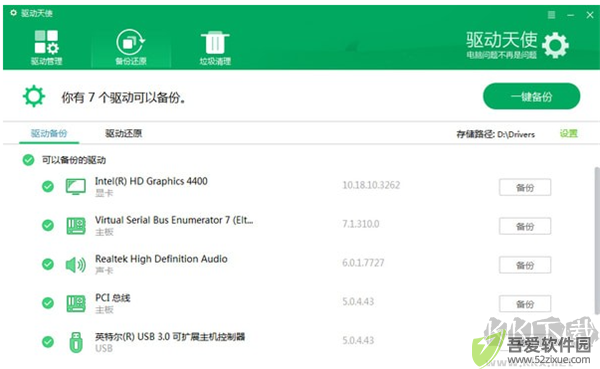Uncheck Intel(R) HD Graphics 4400 driver

click(48, 186)
